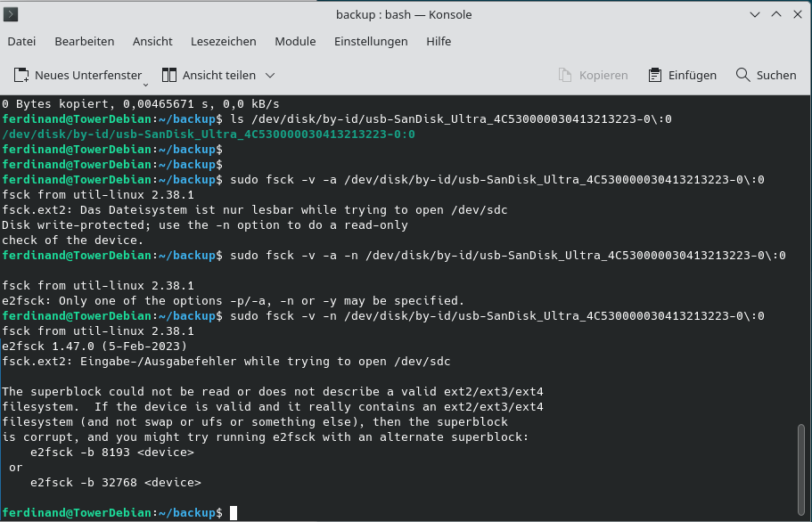Click text 'e2fsck -b 32768 <device>'
Image resolution: width=812 pixels, height=522 pixels.
pyautogui.click(x=116, y=483)
